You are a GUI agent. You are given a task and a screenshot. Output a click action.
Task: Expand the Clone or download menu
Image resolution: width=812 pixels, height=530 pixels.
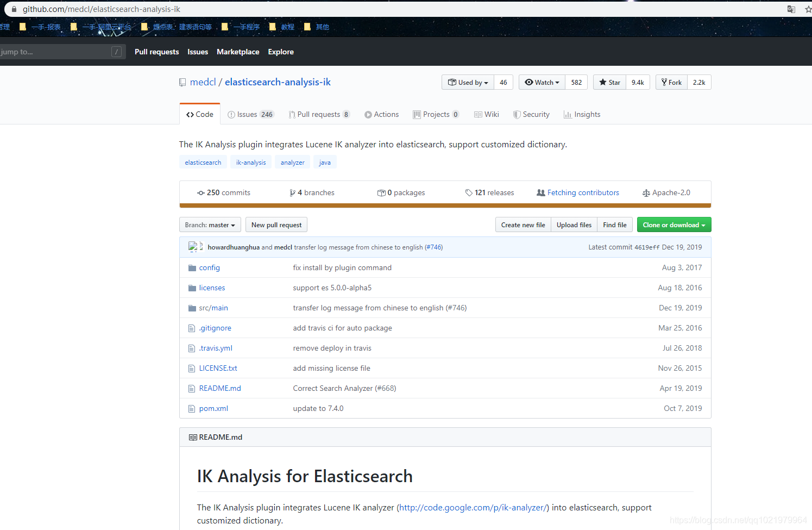(674, 225)
